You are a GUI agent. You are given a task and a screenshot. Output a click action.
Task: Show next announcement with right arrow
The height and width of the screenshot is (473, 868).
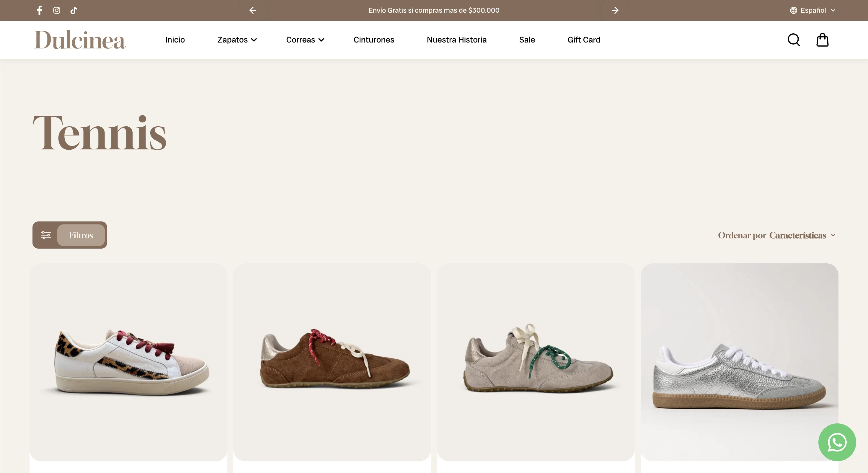click(x=615, y=10)
